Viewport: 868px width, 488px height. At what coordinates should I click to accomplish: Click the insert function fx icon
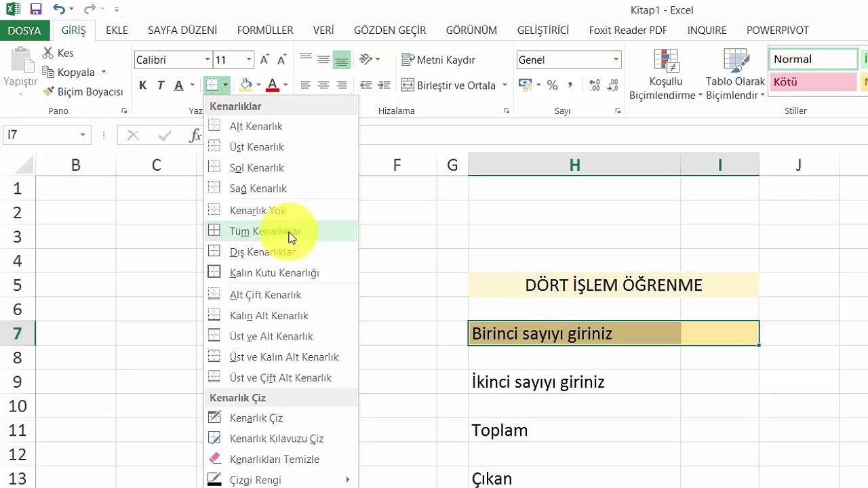pos(195,136)
